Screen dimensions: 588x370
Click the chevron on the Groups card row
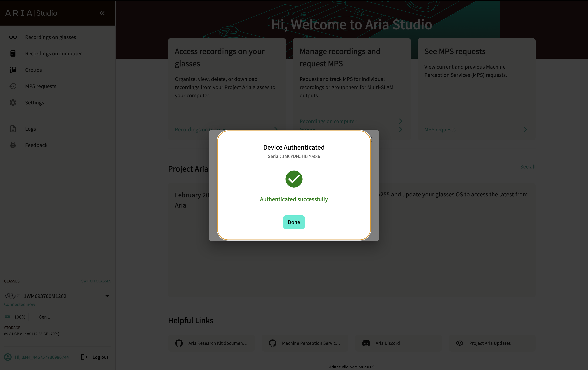401,130
